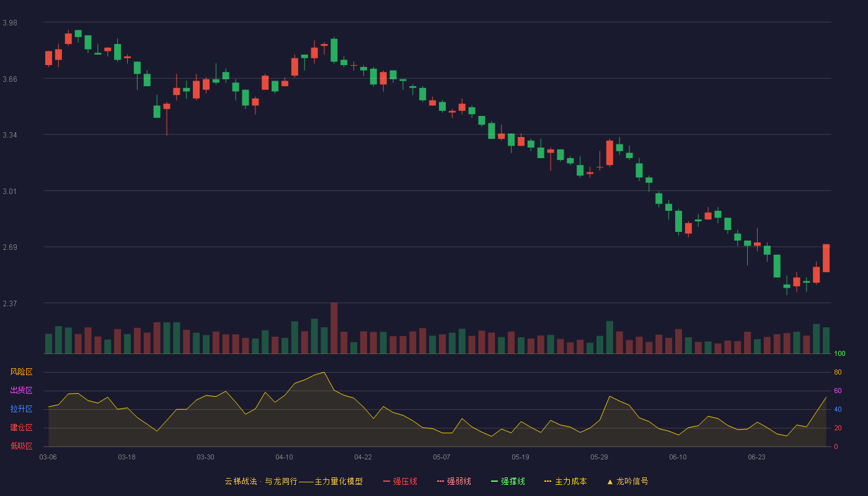Click the 04-10 date label
Screen dimensions: 868x496
(x=285, y=457)
